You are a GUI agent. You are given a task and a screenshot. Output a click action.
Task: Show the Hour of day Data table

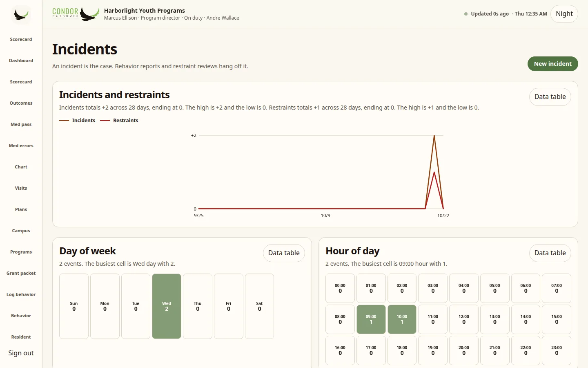click(x=550, y=253)
